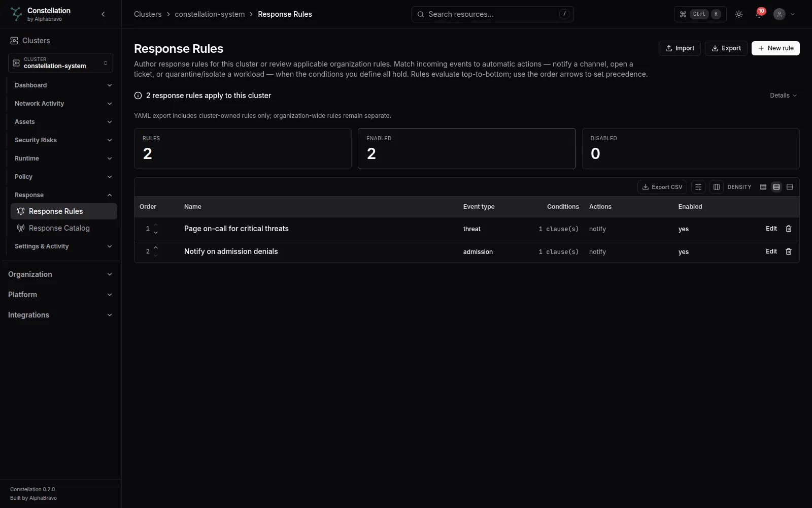
Task: Toggle light/dark theme sun icon
Action: click(x=739, y=14)
